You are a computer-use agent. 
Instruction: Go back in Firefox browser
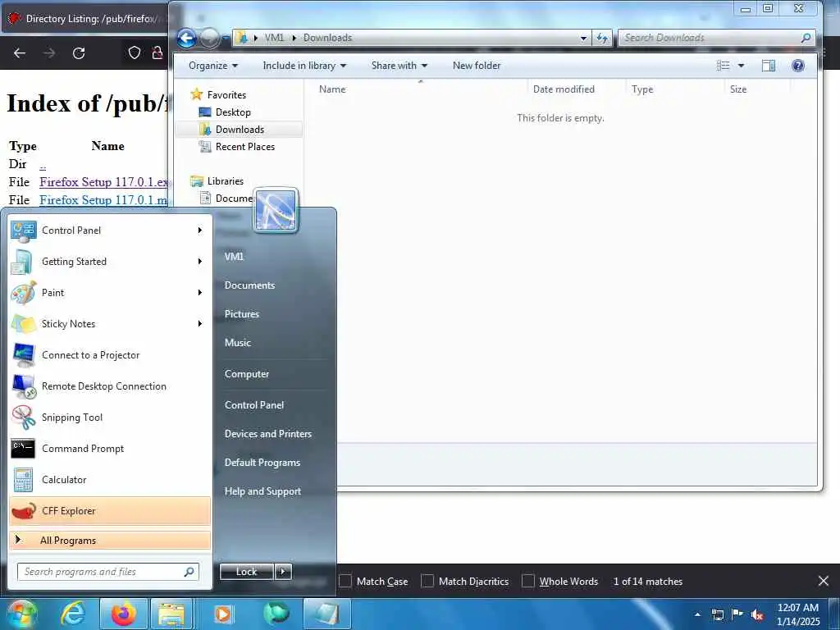point(20,53)
